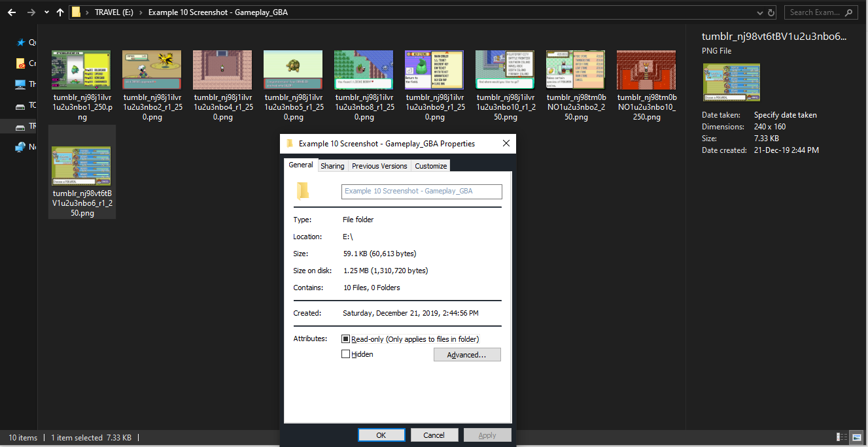The height and width of the screenshot is (447, 868).
Task: Switch to large thumbnails view in status bar
Action: [856, 437]
